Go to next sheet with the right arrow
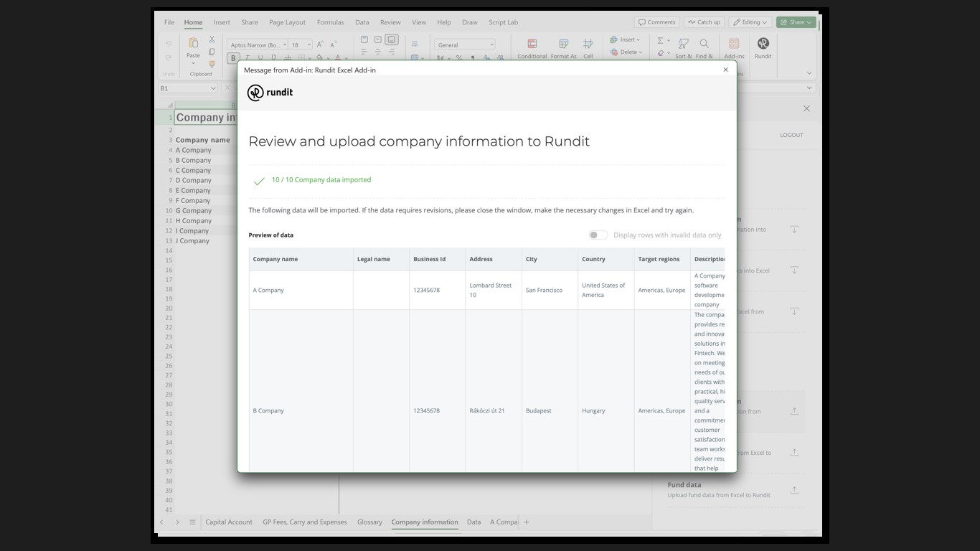The image size is (980, 551). pyautogui.click(x=177, y=522)
